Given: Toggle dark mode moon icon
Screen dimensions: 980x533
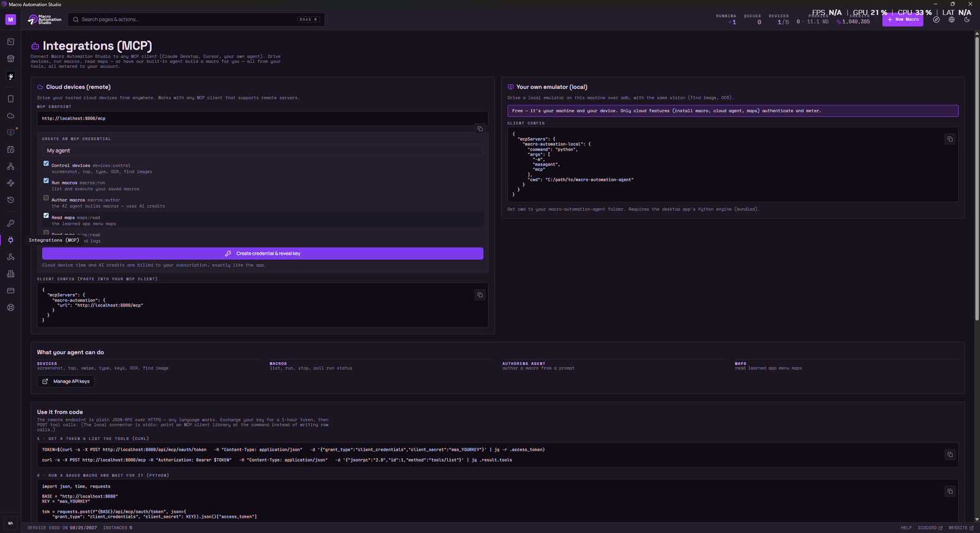Looking at the screenshot, I should pos(967,20).
